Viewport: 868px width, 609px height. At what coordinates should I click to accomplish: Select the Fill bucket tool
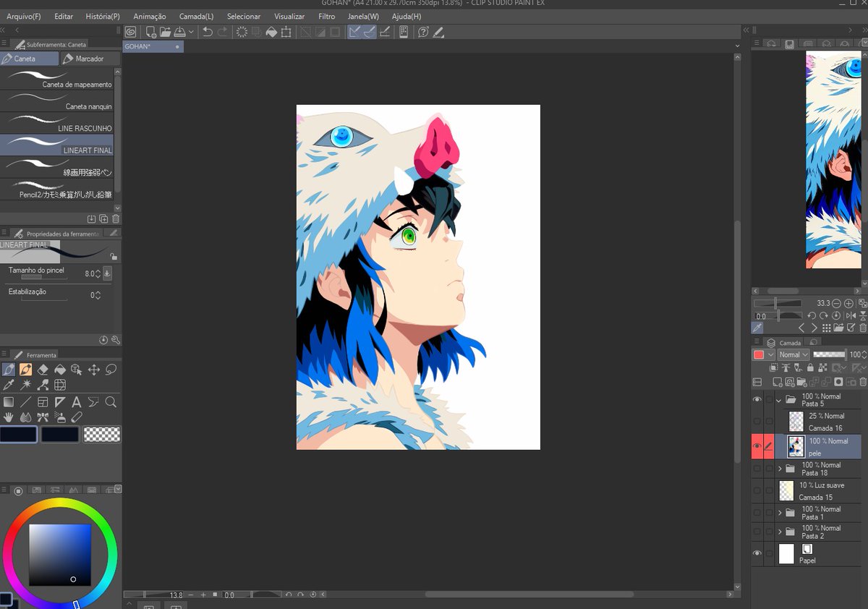click(x=60, y=370)
